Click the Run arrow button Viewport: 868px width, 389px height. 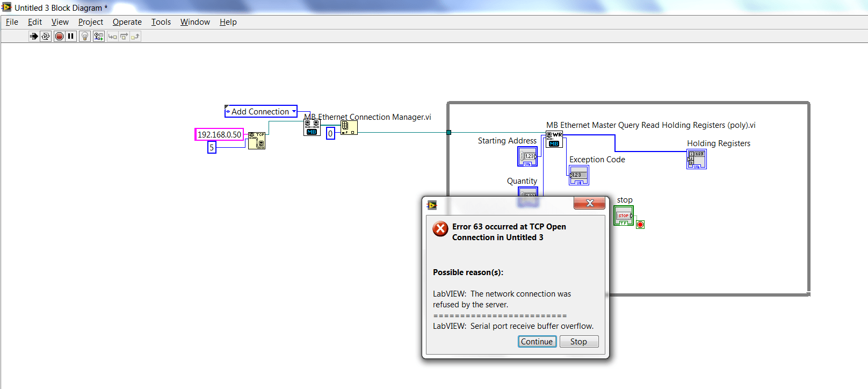pos(34,37)
